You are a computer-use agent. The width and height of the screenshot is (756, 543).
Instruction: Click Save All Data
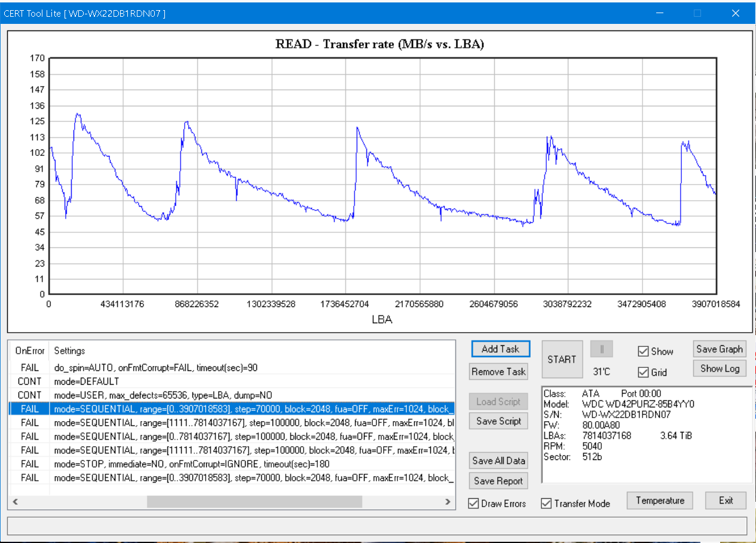(x=498, y=461)
